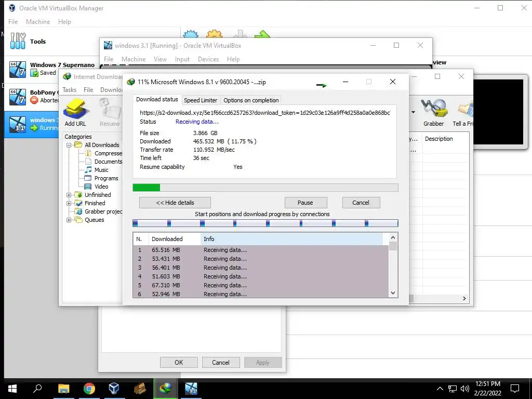Select the Documents category
Screen dimensions: 532x399
click(x=103, y=162)
